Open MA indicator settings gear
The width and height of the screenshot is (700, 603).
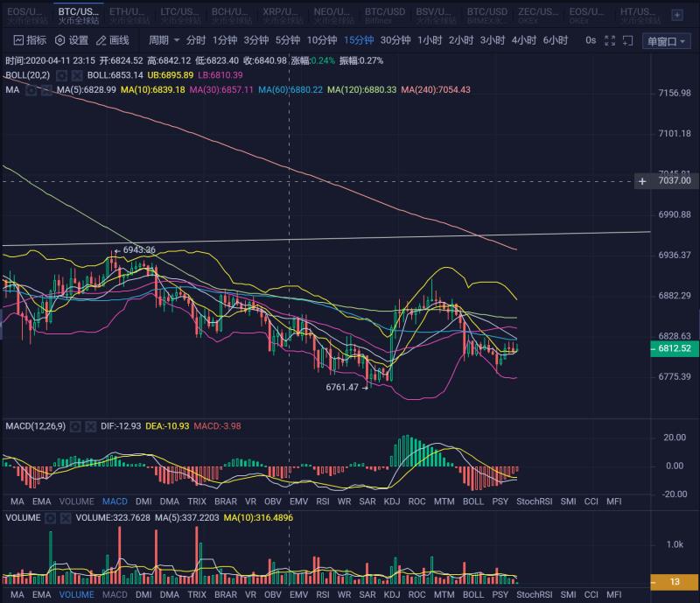coord(31,90)
